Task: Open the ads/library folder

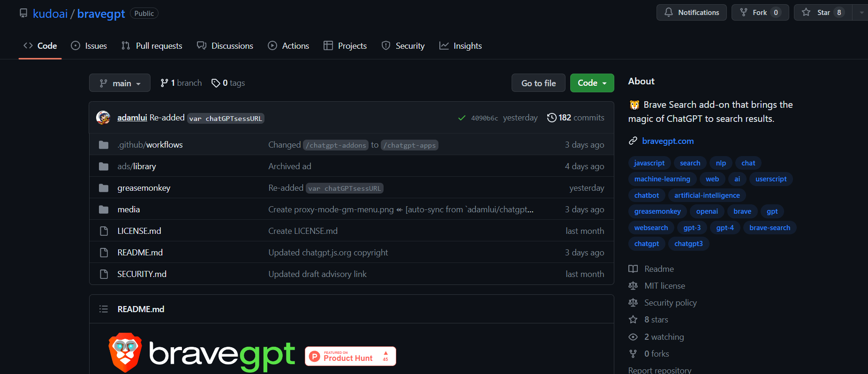Action: coord(136,166)
